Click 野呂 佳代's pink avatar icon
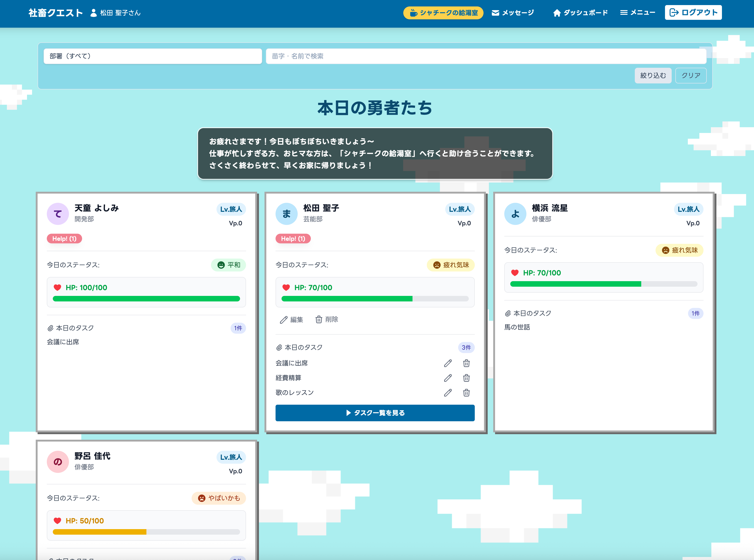Screen dimensions: 754x560 [58, 462]
